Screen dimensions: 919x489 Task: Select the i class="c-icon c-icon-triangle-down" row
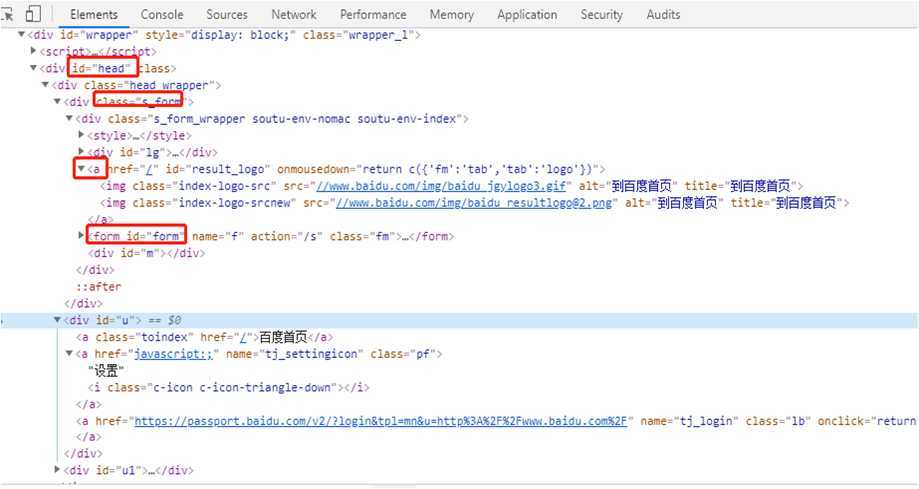pyautogui.click(x=229, y=388)
